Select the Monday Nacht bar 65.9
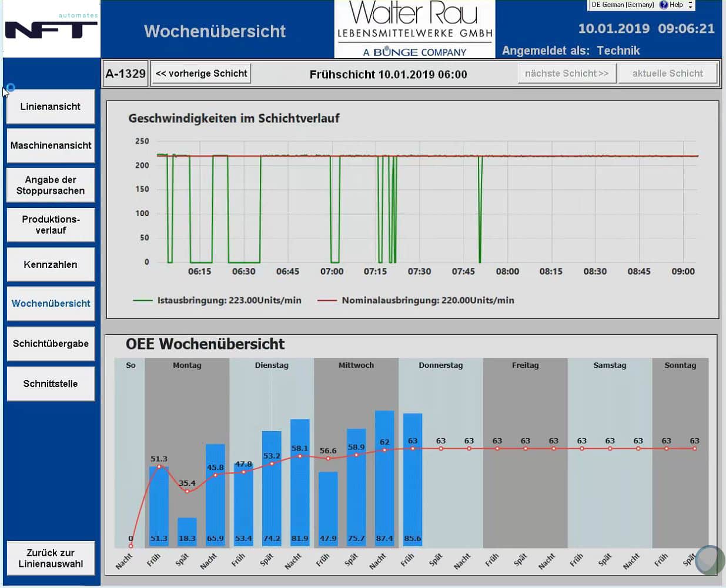 pyautogui.click(x=215, y=495)
